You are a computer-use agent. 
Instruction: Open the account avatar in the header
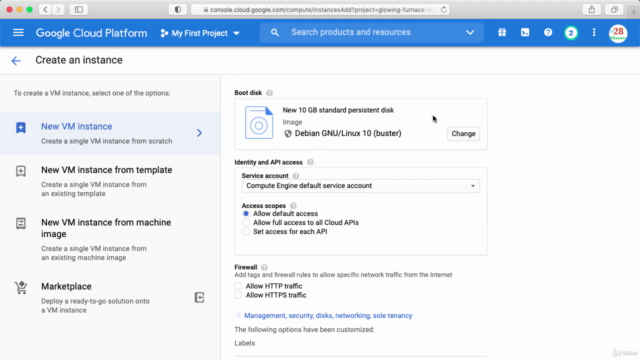(x=618, y=33)
